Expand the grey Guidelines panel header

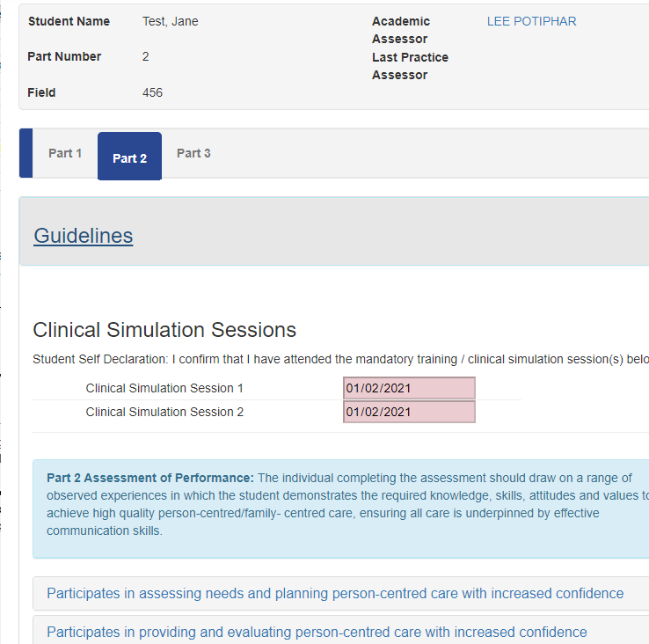334,231
